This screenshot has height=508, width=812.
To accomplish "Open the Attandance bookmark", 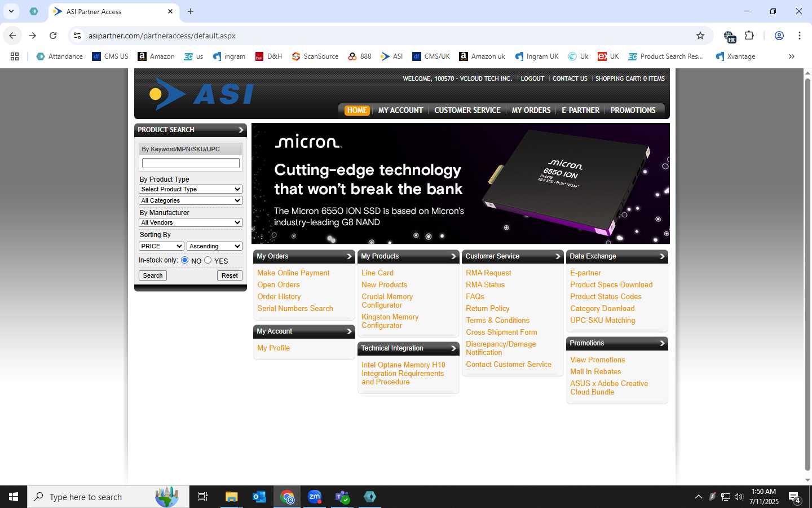I will pyautogui.click(x=59, y=56).
